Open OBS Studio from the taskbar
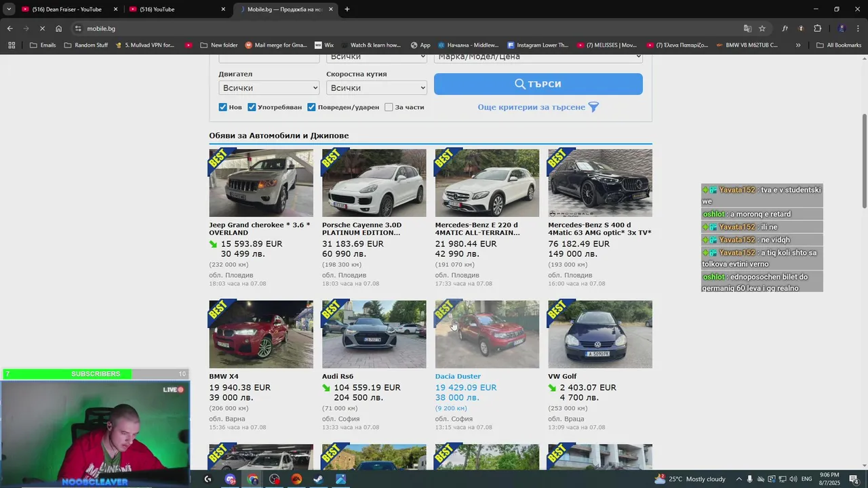The image size is (868, 488). point(275,479)
